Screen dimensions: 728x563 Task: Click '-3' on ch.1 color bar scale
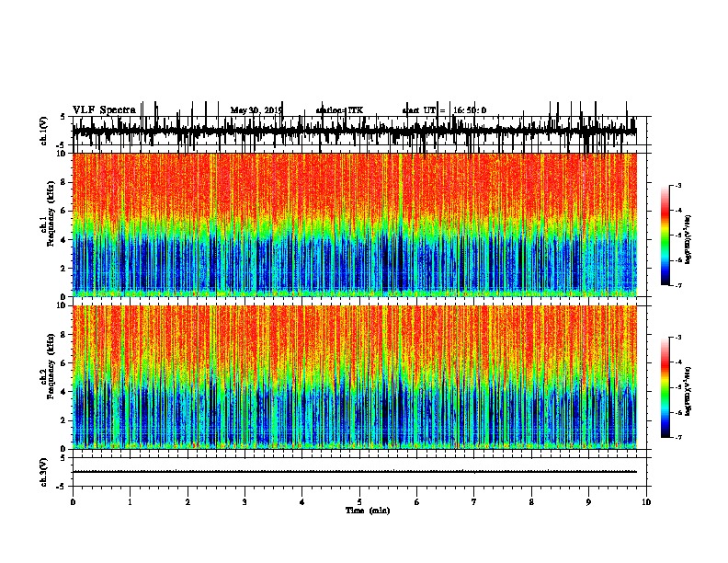[x=677, y=186]
